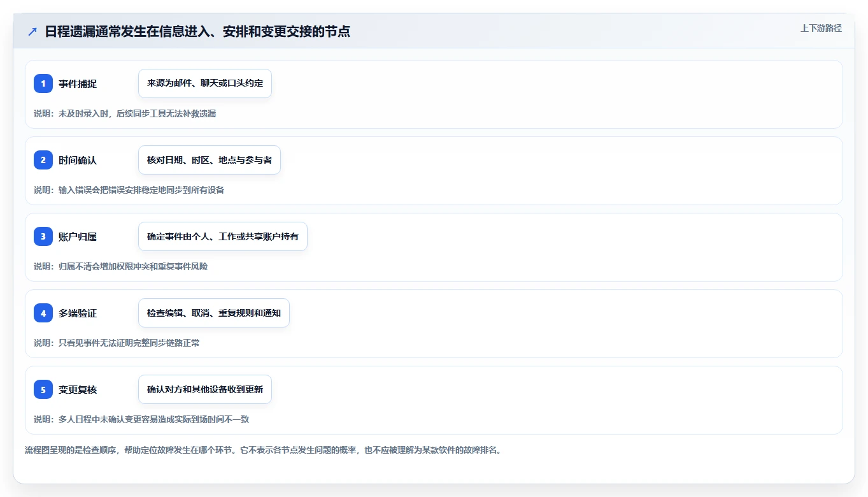The image size is (868, 497).
Task: Click the 账户归属 step title
Action: pos(78,236)
